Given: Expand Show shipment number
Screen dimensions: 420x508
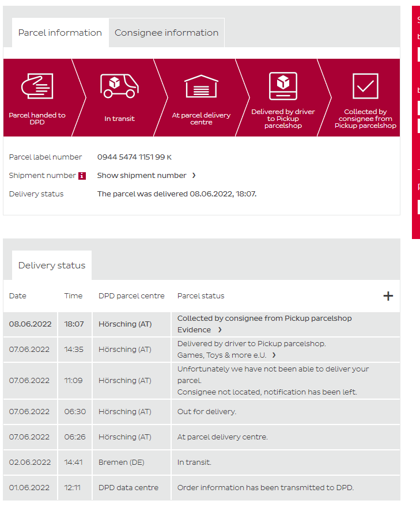Looking at the screenshot, I should tap(146, 176).
